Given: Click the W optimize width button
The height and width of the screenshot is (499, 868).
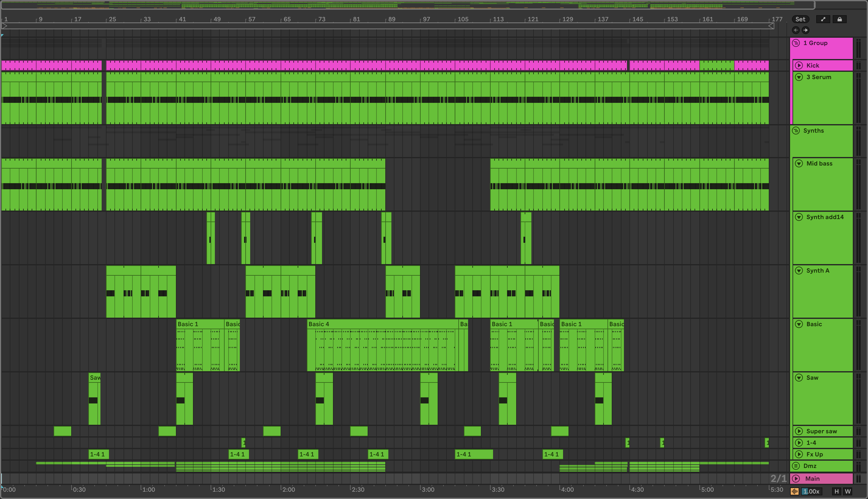Looking at the screenshot, I should [x=848, y=491].
